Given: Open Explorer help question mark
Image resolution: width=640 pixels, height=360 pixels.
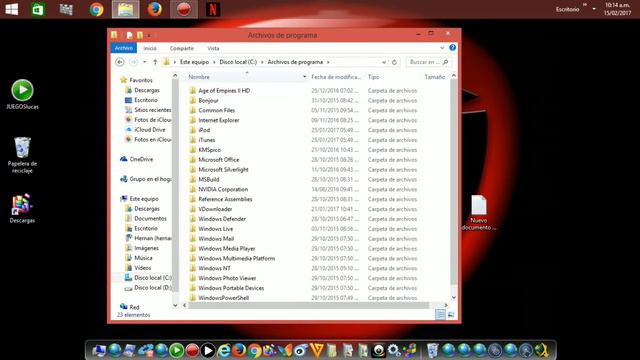Looking at the screenshot, I should 453,48.
